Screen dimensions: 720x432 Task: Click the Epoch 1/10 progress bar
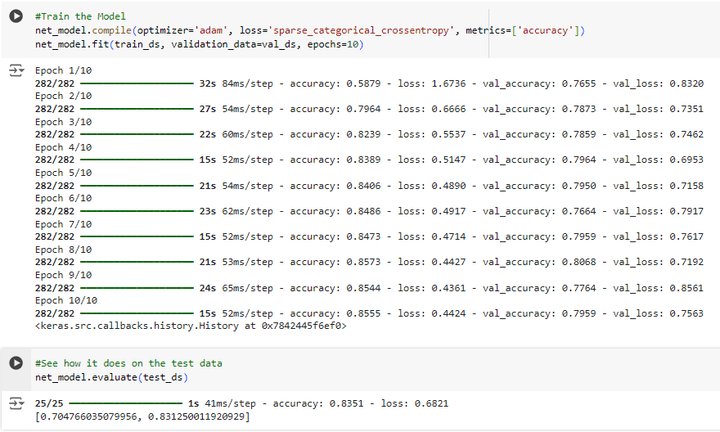[136, 84]
